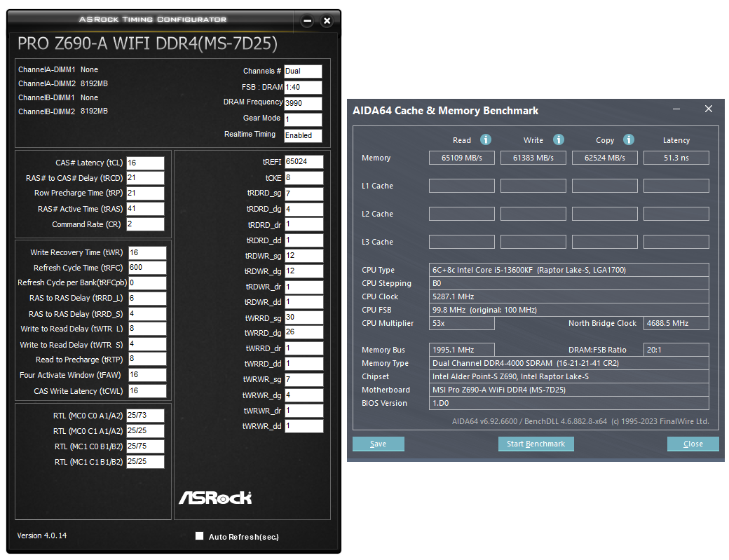Click the CPU Type value field
Screen dimensions: 729x560
tap(569, 270)
